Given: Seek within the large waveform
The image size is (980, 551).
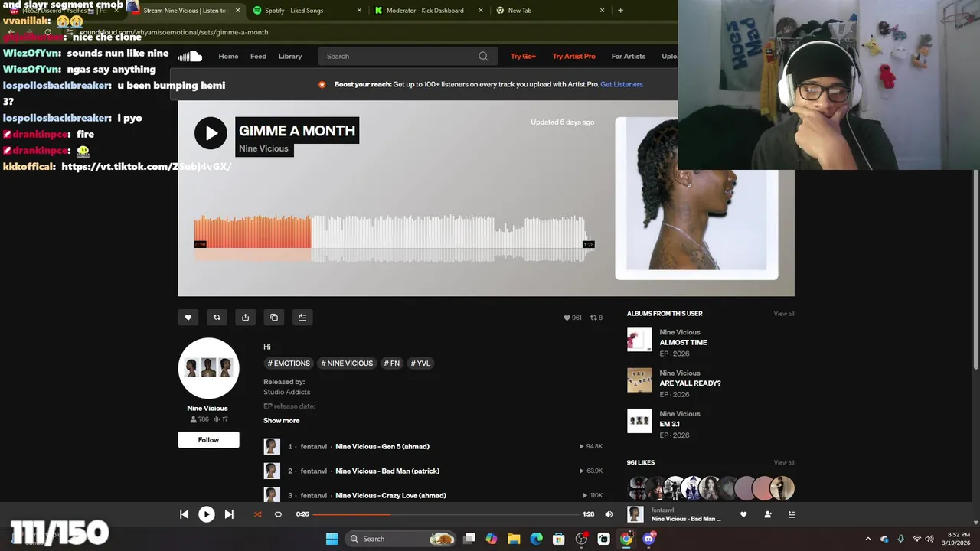Looking at the screenshot, I should (x=394, y=239).
